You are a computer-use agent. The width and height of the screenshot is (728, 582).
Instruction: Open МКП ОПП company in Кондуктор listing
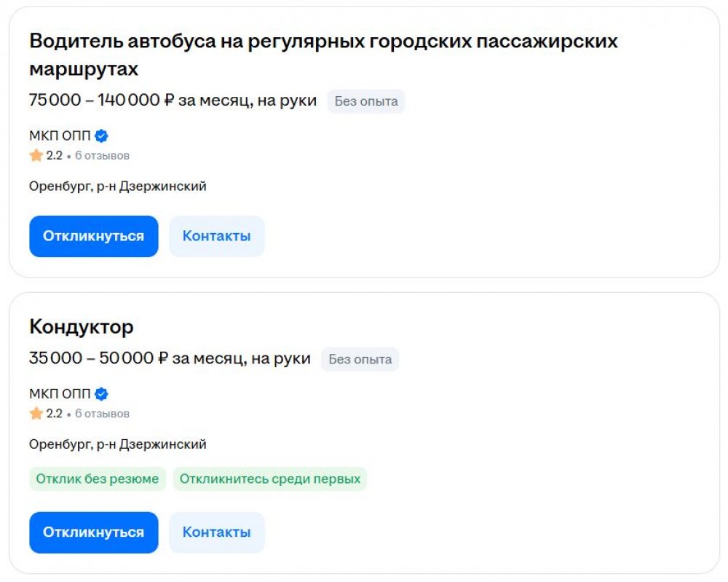point(60,394)
